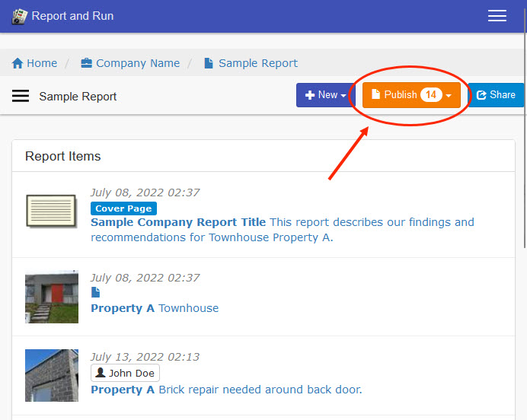Click the Share button

point(496,95)
